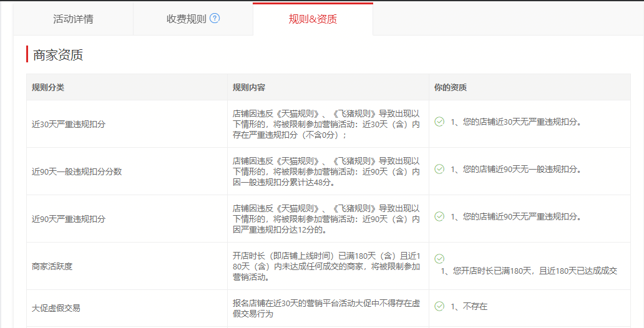This screenshot has width=644, height=328.
Task: Click the 规则内容 column header
Action: [x=249, y=87]
